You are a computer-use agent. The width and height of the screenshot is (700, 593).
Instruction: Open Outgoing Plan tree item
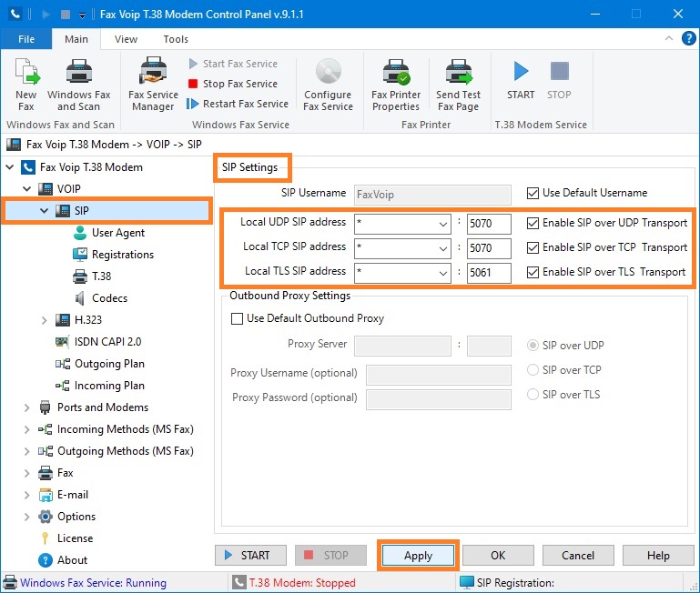(x=100, y=364)
